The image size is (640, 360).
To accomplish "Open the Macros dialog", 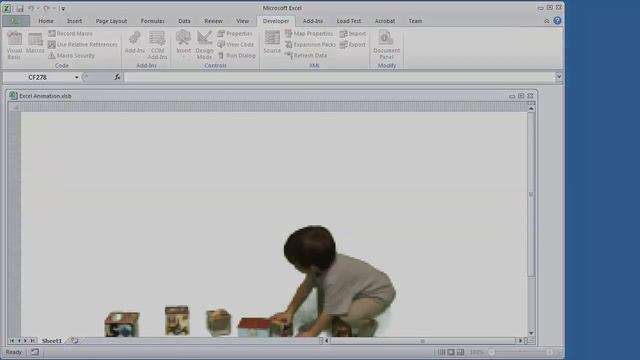I will pos(35,43).
